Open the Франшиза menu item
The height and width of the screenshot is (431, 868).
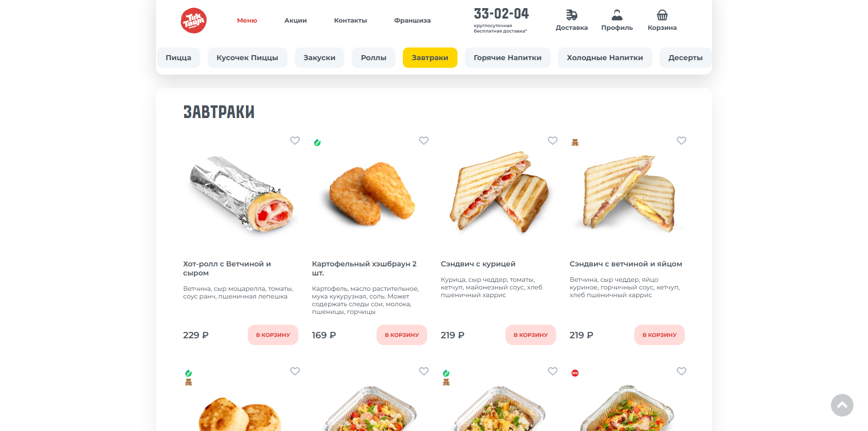(412, 20)
